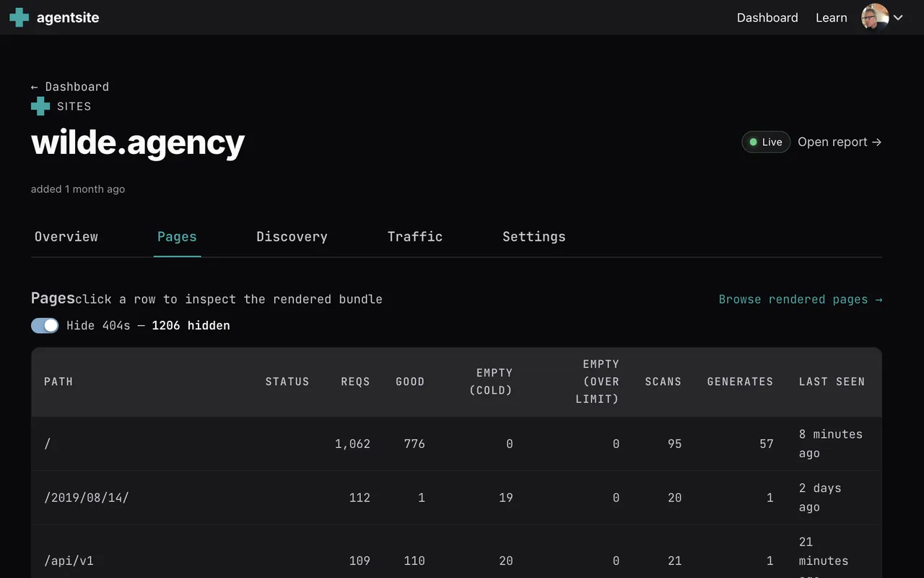Click the EMPTY (OVER LIMIT) column header
The height and width of the screenshot is (578, 924).
pos(598,381)
